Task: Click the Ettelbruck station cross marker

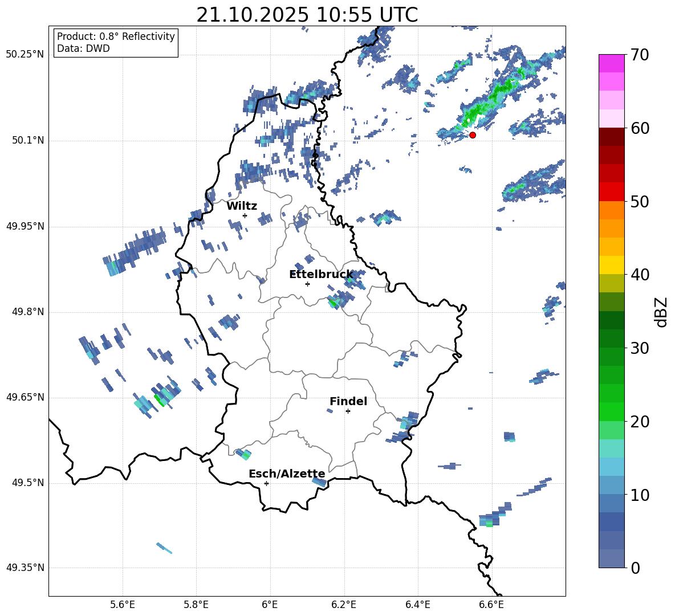Action: 307,284
